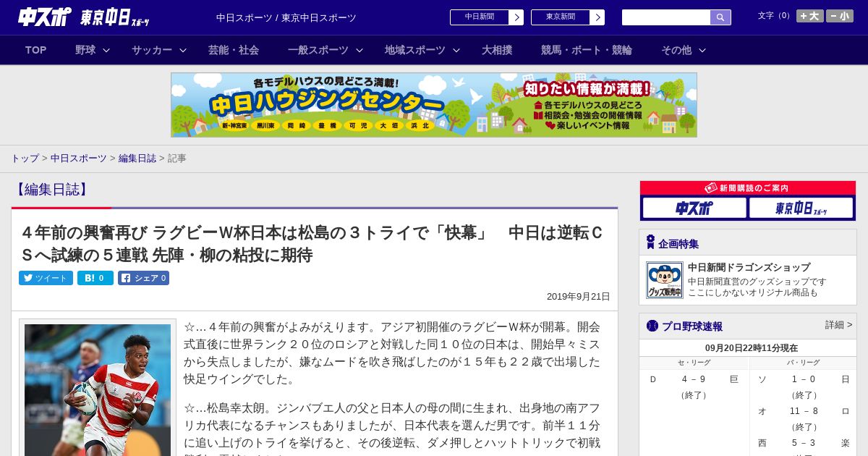This screenshot has width=868, height=456.
Task: Click the 【編集日誌】 section heading
Action: tap(51, 190)
